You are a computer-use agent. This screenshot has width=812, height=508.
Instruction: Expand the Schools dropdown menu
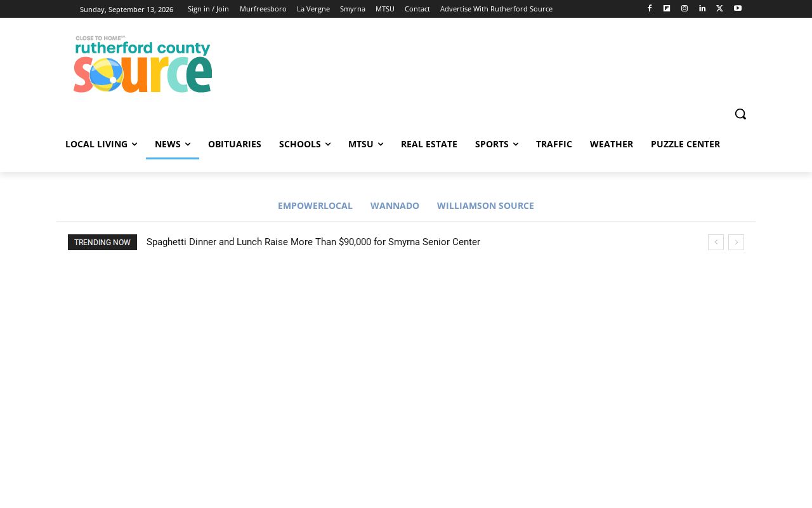(304, 144)
